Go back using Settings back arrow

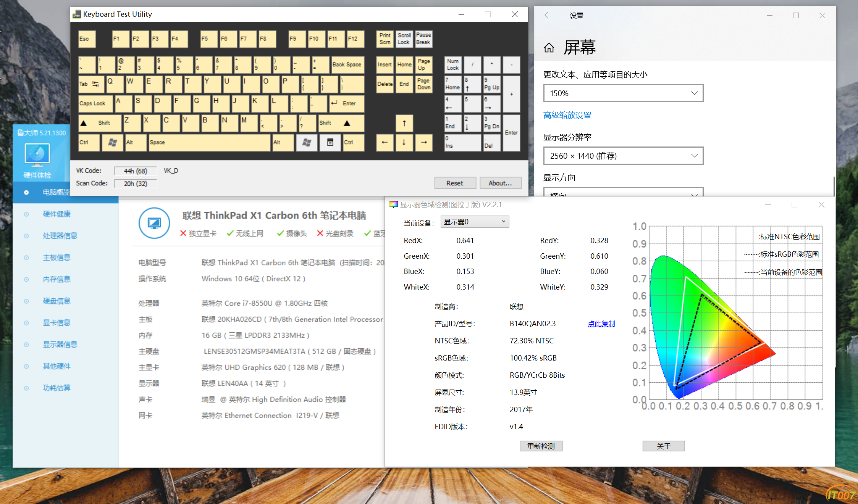coord(548,15)
